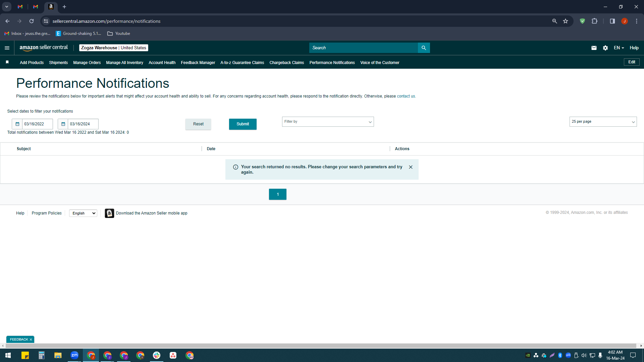Open Chargeback Claims
644x362 pixels.
tap(287, 63)
